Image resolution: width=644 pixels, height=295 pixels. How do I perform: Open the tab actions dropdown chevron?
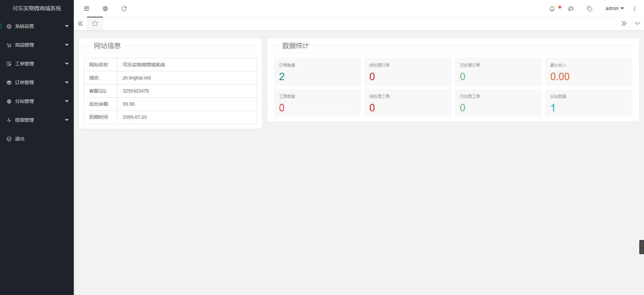click(x=637, y=23)
